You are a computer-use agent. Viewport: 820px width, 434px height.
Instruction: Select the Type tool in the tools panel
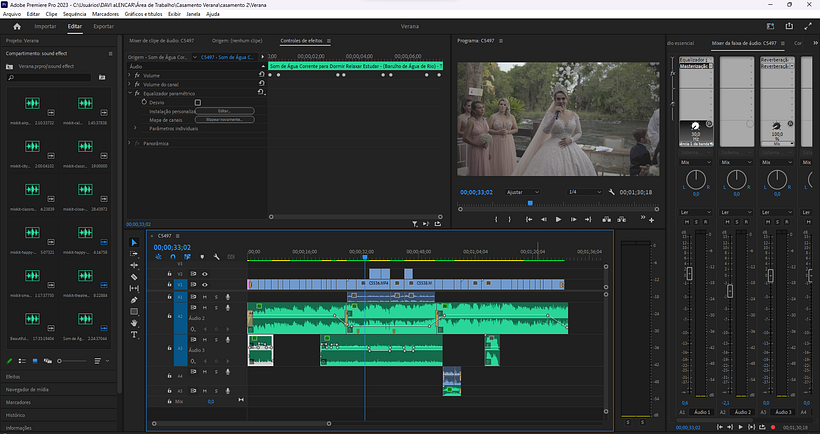tap(135, 335)
